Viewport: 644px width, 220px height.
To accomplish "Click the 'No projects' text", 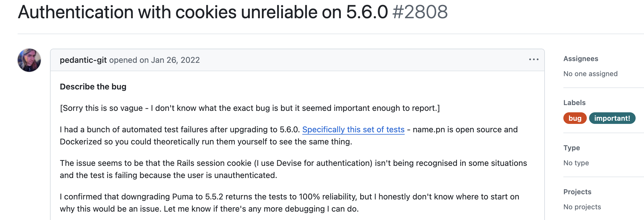I will coord(582,207).
